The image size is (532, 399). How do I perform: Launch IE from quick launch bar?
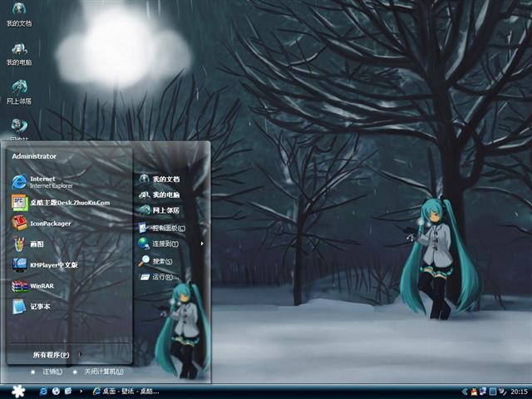pos(43,392)
